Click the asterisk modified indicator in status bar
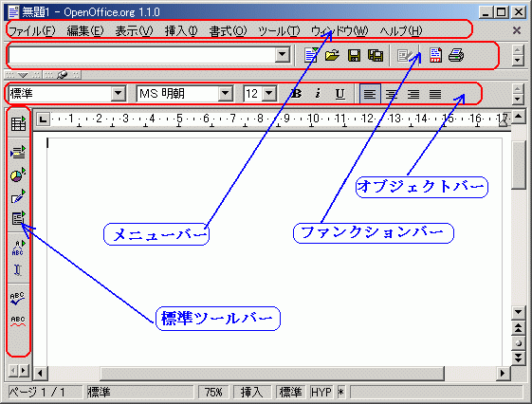The image size is (532, 404). point(341,392)
